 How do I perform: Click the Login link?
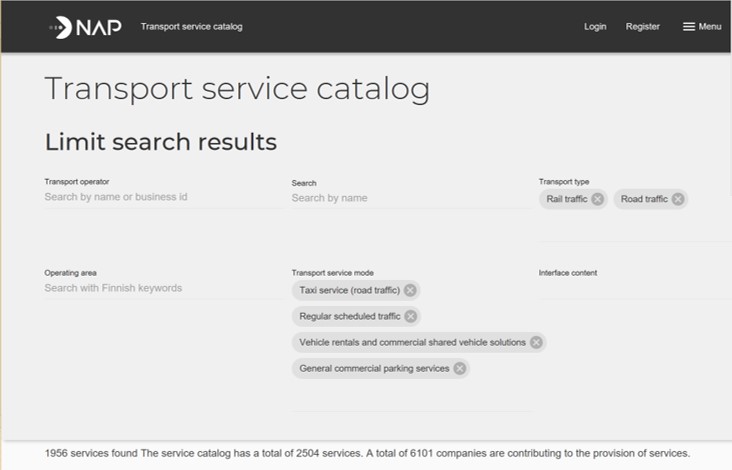pyautogui.click(x=595, y=27)
